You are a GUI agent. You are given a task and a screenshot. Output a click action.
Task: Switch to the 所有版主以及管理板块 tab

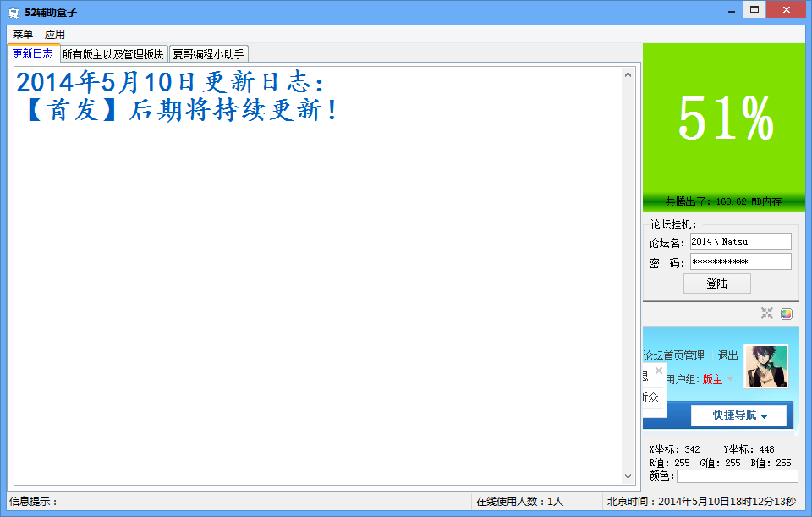pyautogui.click(x=113, y=54)
